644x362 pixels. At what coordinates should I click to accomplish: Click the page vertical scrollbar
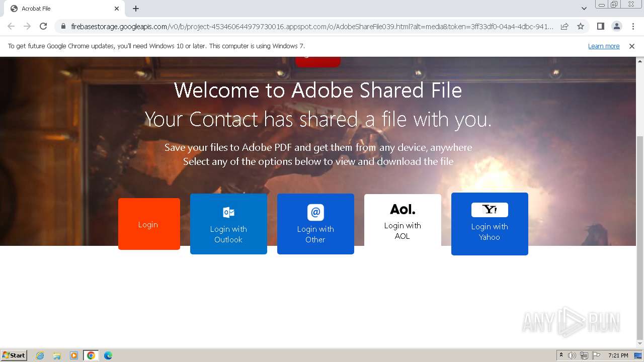click(640, 238)
